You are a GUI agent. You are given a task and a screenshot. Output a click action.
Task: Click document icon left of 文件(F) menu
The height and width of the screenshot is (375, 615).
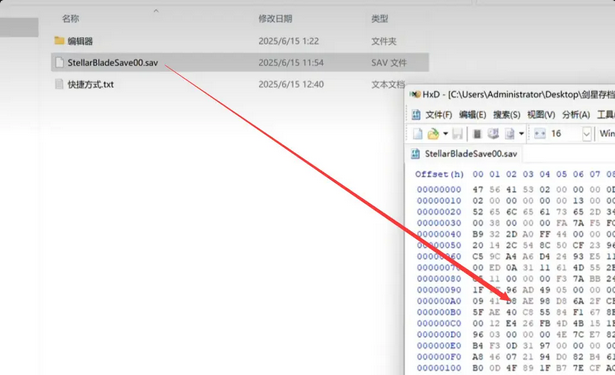(416, 115)
